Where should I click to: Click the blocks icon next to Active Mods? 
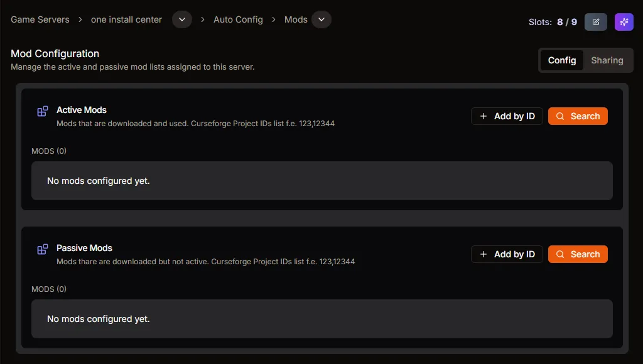point(42,110)
